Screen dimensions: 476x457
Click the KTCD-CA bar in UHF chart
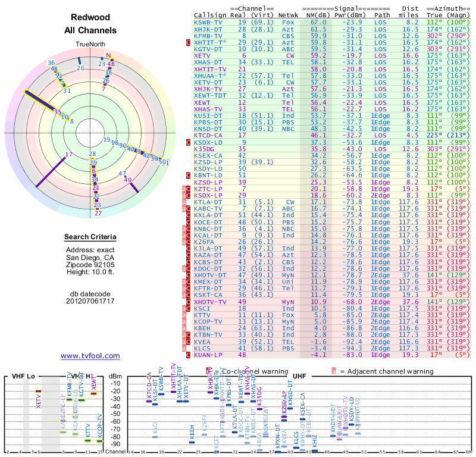149,402
